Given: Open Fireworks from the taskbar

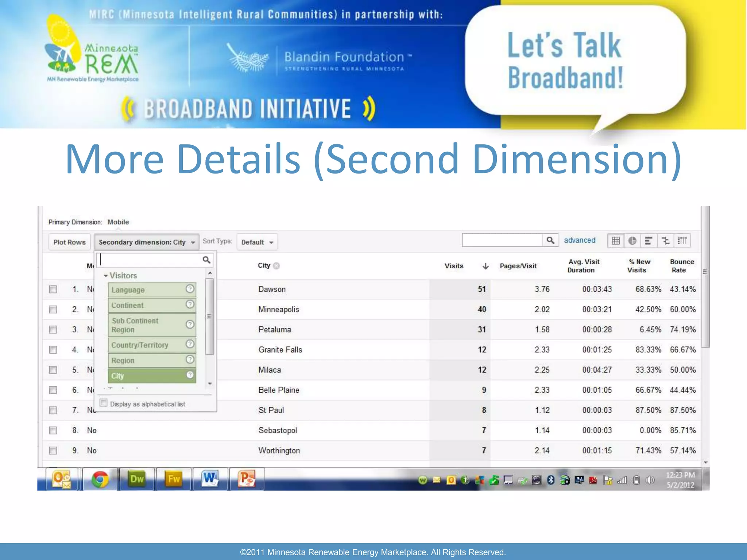Looking at the screenshot, I should (174, 479).
